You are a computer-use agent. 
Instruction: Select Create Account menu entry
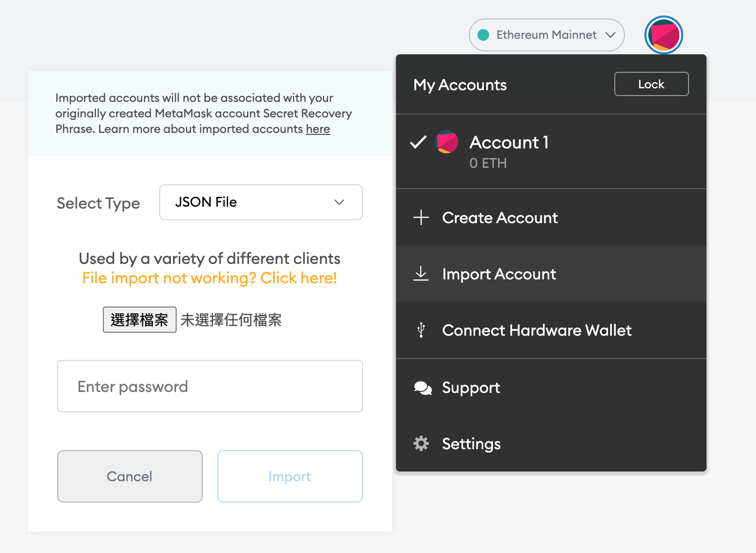click(x=551, y=217)
